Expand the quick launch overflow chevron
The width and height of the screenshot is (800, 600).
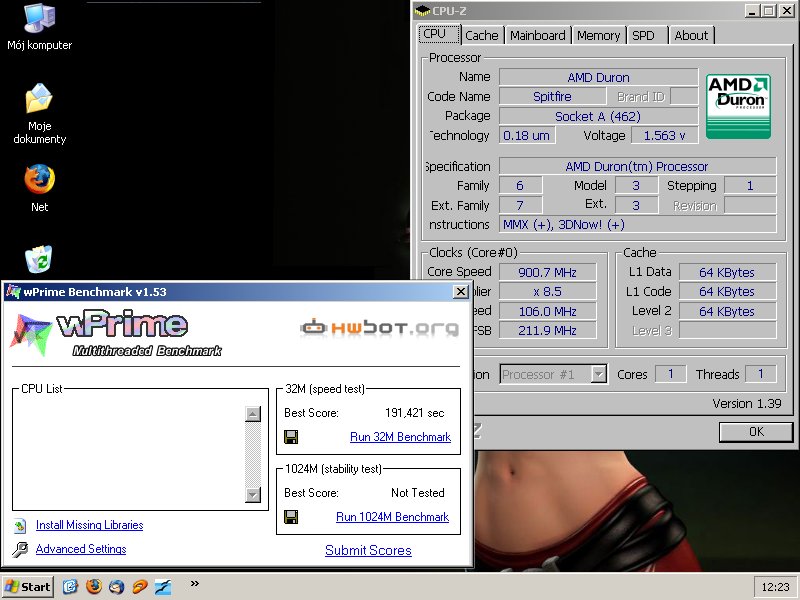pyautogui.click(x=194, y=584)
